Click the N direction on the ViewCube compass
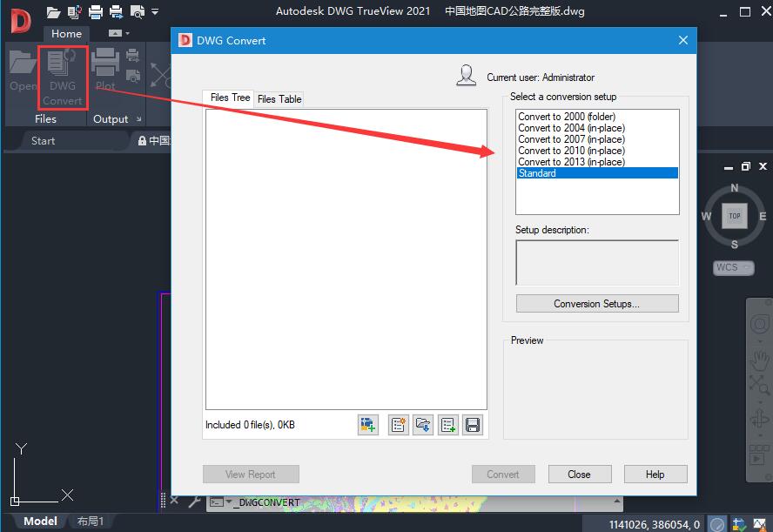 735,188
